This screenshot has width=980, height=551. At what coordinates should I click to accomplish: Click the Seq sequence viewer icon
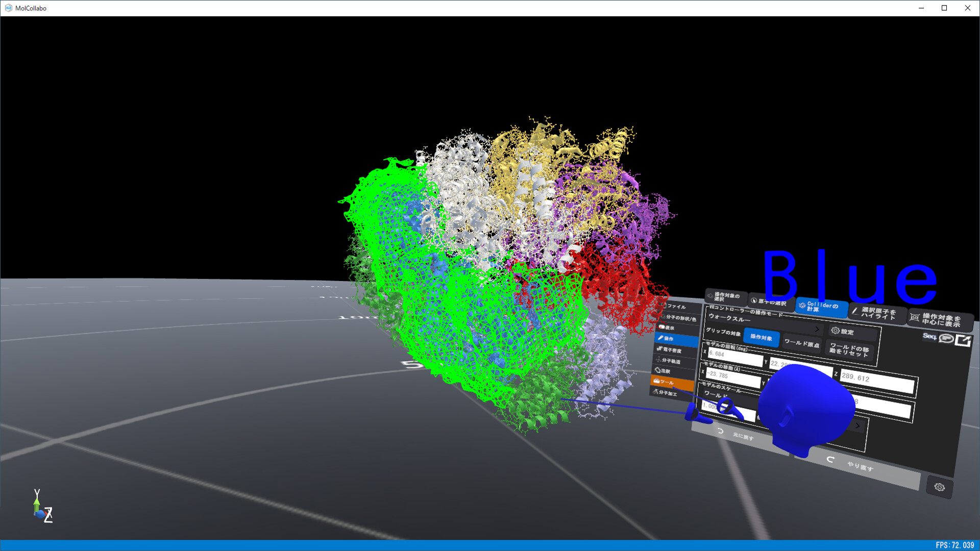pos(929,337)
